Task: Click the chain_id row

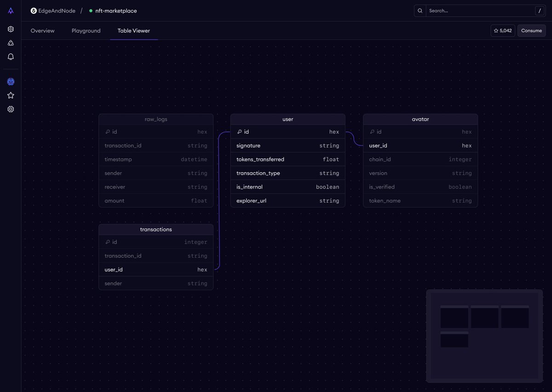Action: (420, 159)
